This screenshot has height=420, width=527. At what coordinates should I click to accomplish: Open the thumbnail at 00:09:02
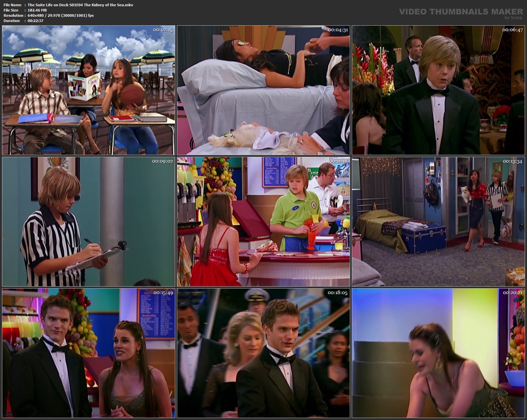[88, 222]
